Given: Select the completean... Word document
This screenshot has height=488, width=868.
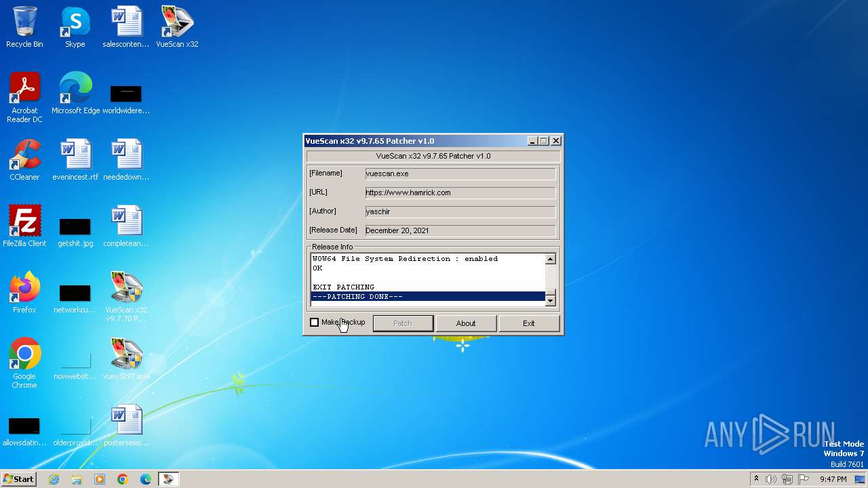Looking at the screenshot, I should pyautogui.click(x=126, y=226).
